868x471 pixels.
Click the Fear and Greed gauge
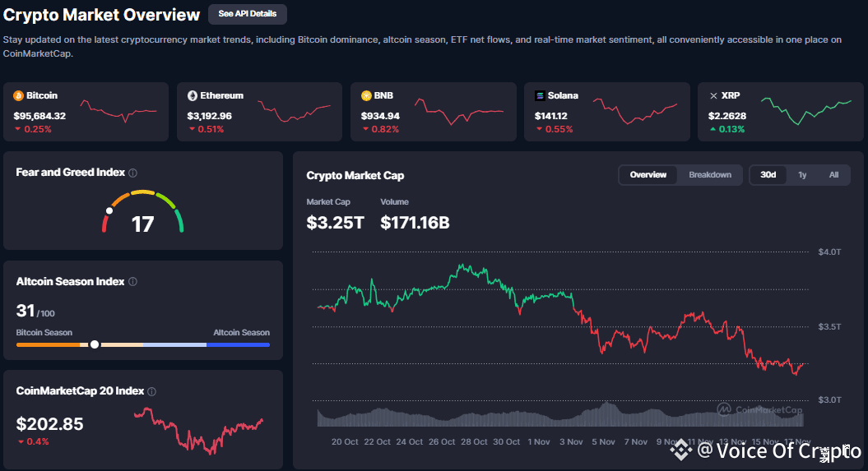pos(143,211)
